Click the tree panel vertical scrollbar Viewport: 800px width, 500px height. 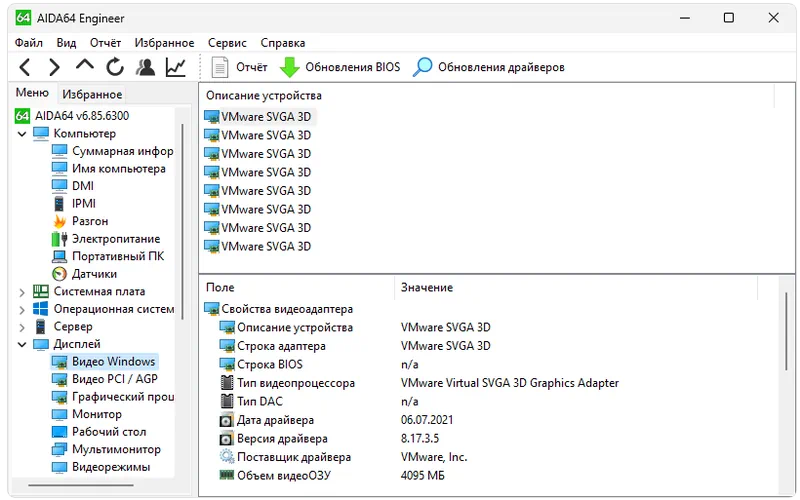pyautogui.click(x=183, y=221)
